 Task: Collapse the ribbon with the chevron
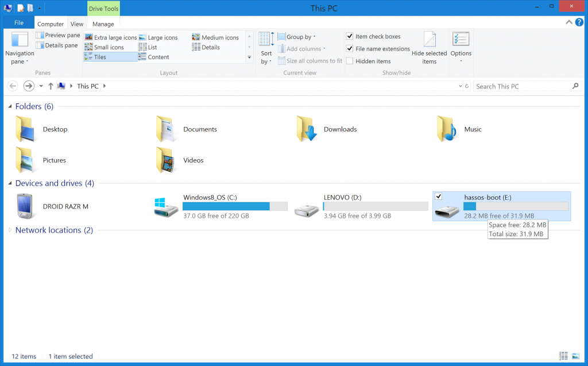(x=569, y=22)
